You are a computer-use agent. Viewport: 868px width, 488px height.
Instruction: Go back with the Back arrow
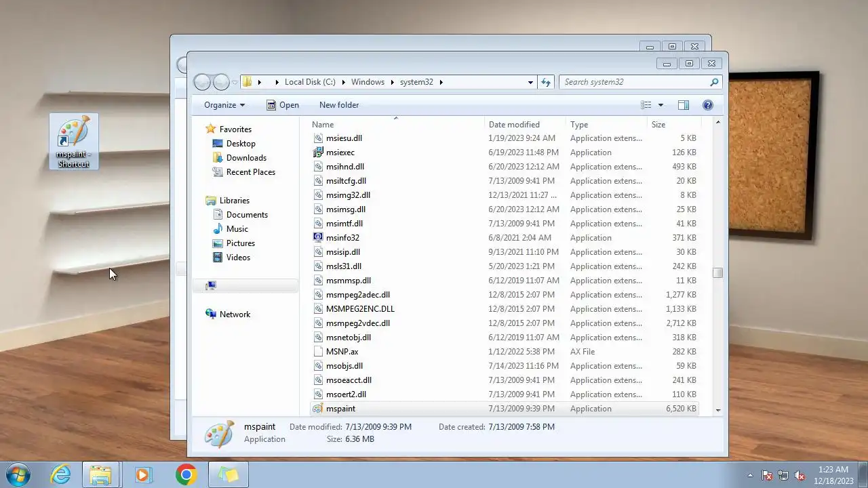[x=202, y=82]
